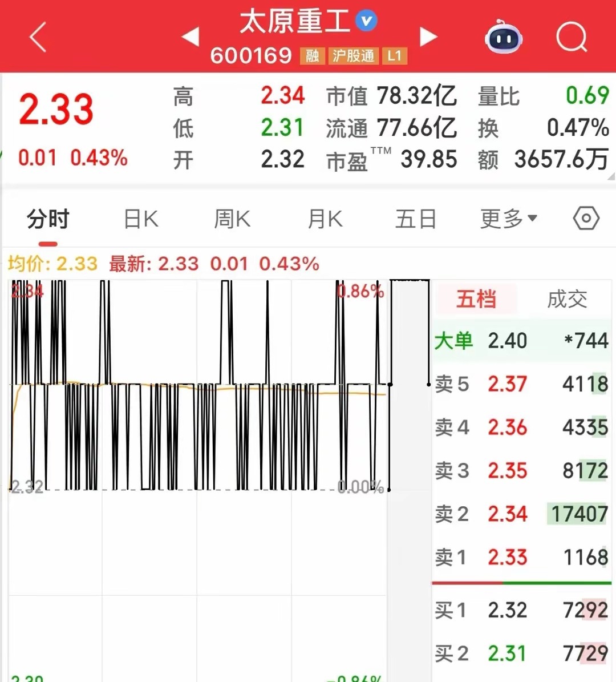This screenshot has width=616, height=682.
Task: Tap the 卖3 volume 8172
Action: 585,471
